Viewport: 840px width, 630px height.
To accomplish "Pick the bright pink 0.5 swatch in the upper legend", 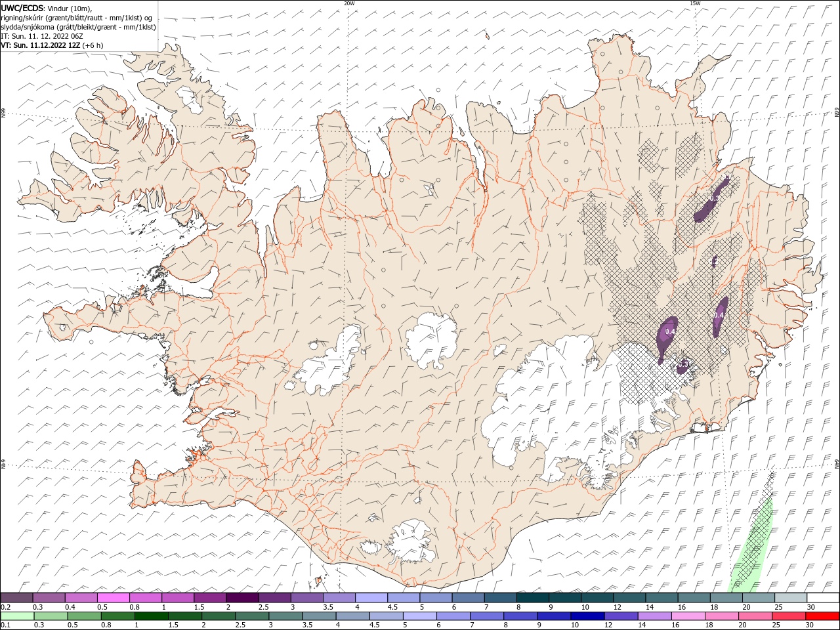I will pos(113,598).
